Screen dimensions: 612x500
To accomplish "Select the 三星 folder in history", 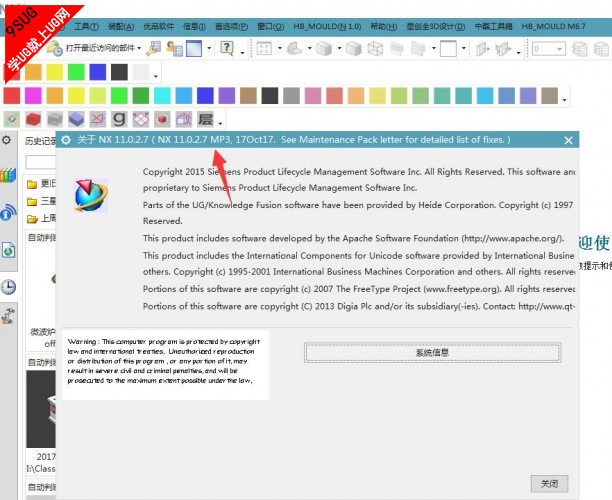I will pyautogui.click(x=41, y=201).
